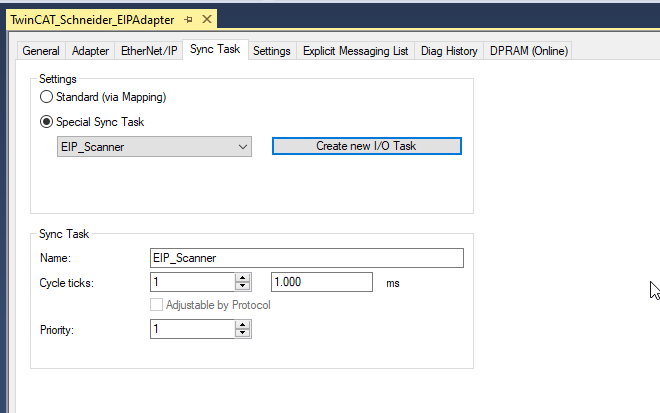Screen dimensions: 660x413
Task: Select the Special Sync Task radio button
Action: (46, 122)
